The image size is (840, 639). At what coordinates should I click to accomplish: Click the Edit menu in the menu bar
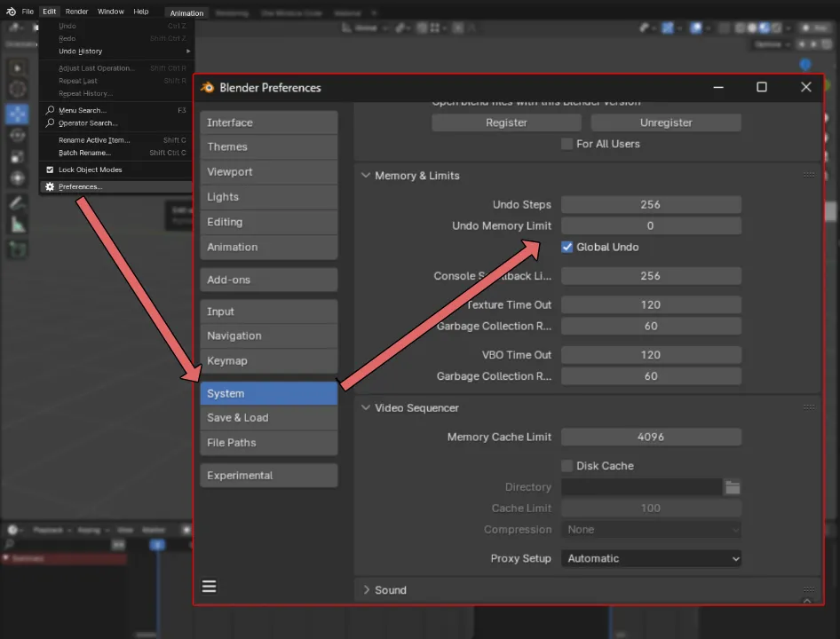[x=50, y=12]
